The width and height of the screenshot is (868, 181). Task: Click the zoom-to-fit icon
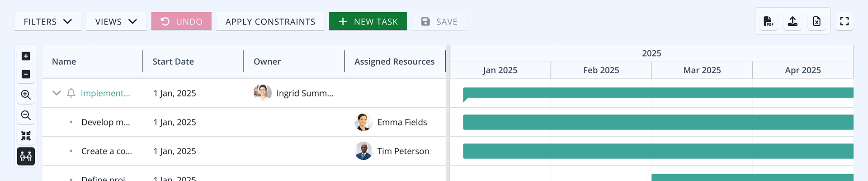26,136
